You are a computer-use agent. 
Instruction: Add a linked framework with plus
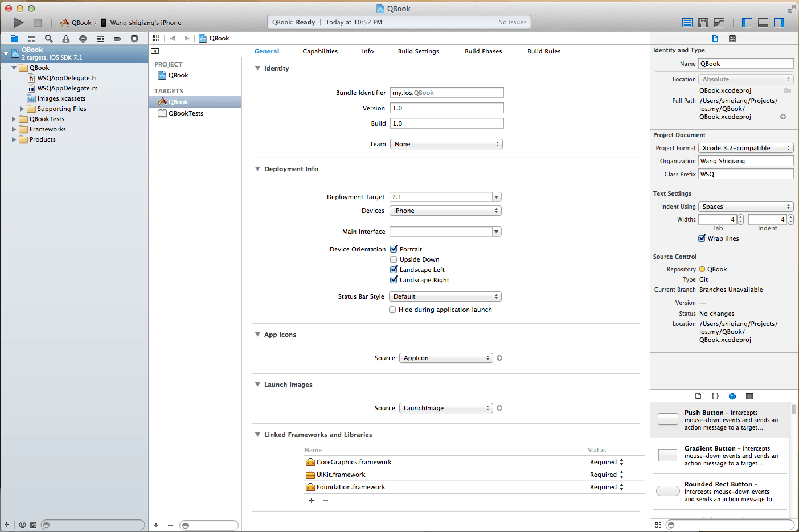tap(312, 501)
